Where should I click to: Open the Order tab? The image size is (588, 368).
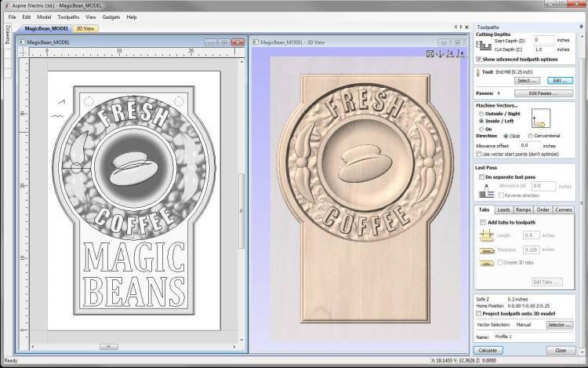pos(543,210)
